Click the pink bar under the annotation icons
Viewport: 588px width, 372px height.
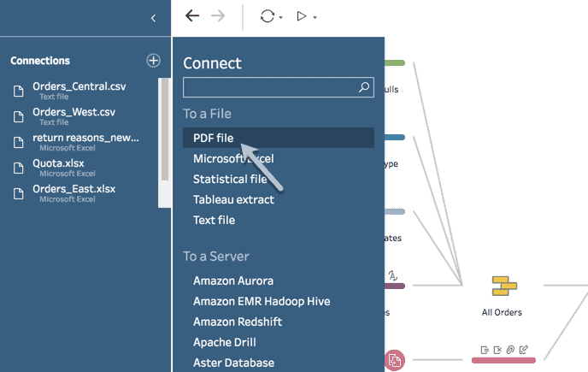tap(503, 360)
